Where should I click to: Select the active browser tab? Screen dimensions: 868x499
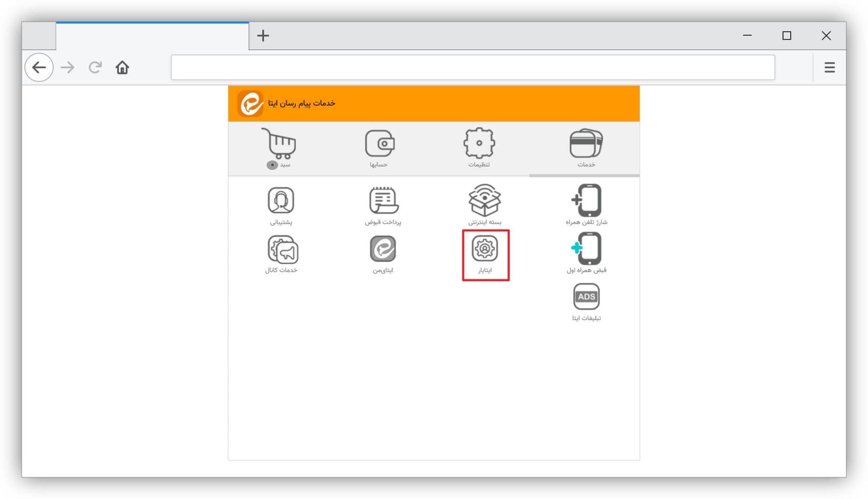pos(152,36)
